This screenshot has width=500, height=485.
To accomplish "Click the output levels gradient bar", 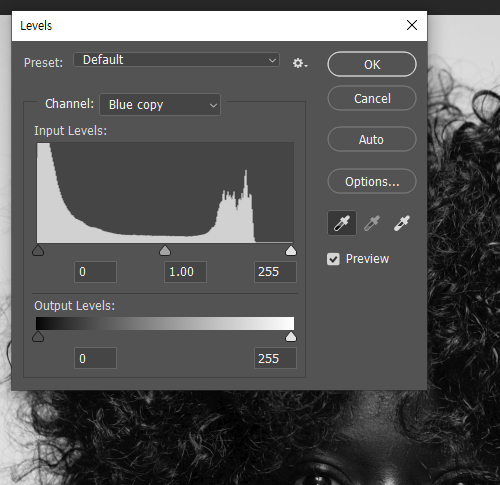I will pyautogui.click(x=165, y=323).
